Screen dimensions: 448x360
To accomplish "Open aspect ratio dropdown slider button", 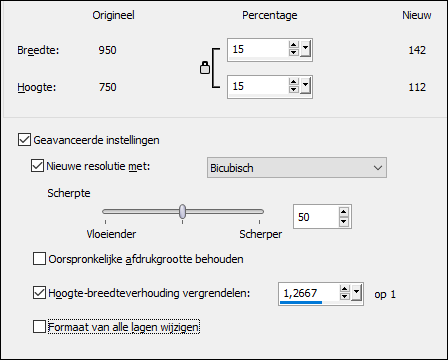I will (x=356, y=293).
